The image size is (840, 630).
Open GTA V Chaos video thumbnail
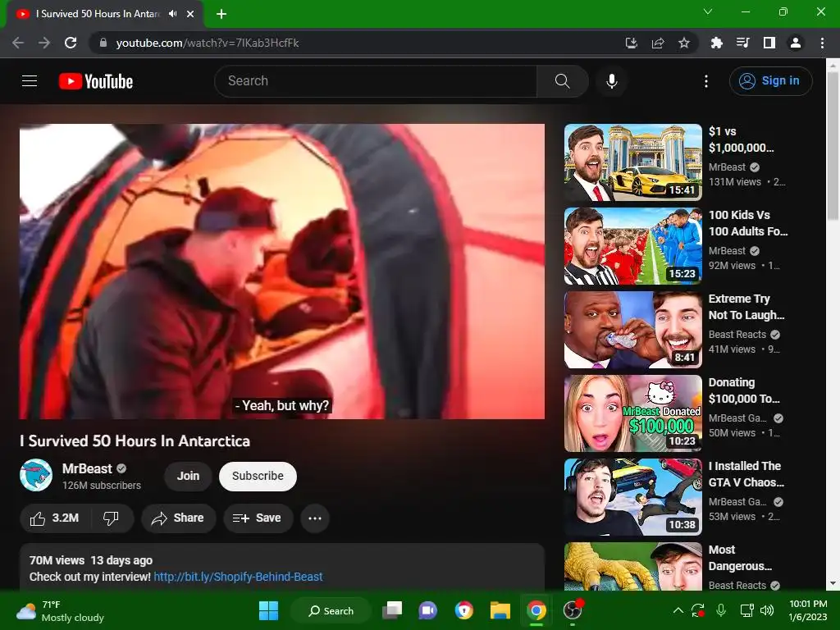click(632, 496)
